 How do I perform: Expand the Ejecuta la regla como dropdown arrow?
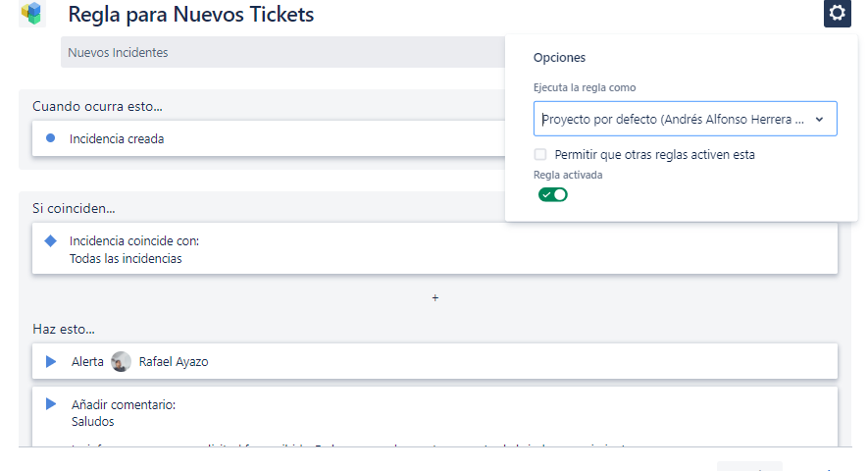(x=819, y=119)
